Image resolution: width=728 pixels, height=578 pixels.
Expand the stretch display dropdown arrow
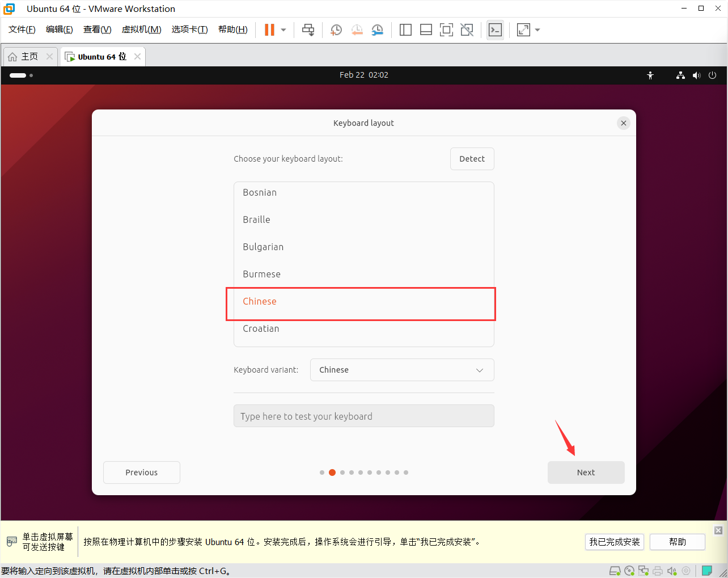click(537, 30)
